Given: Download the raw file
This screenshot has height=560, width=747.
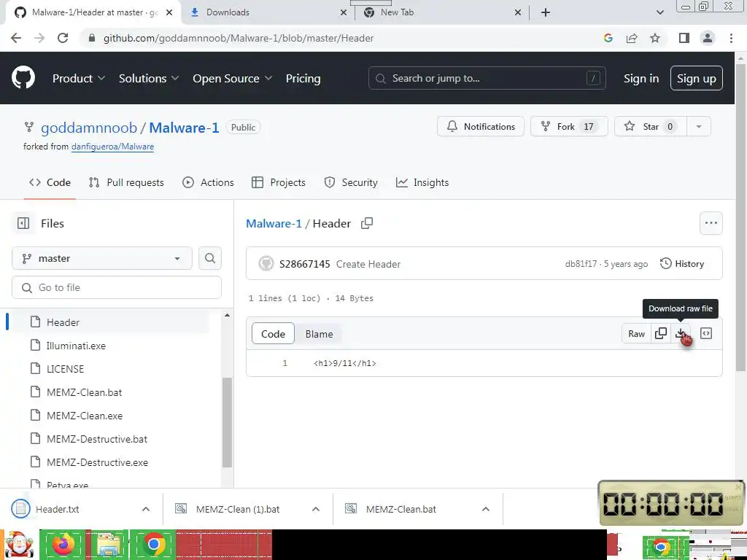Looking at the screenshot, I should [681, 333].
